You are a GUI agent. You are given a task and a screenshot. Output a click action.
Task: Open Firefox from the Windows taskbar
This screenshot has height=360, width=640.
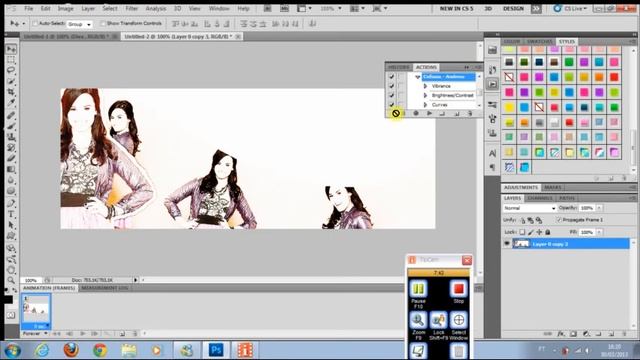(71, 350)
